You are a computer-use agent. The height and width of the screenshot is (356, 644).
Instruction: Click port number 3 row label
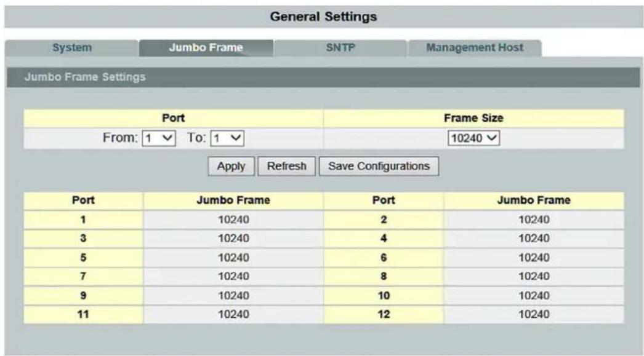[x=83, y=239]
